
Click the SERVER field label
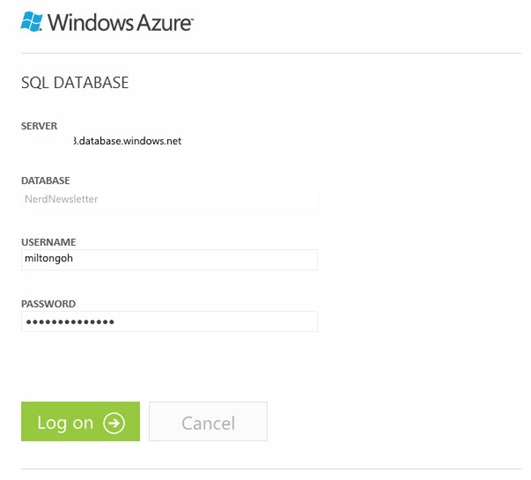pos(39,126)
